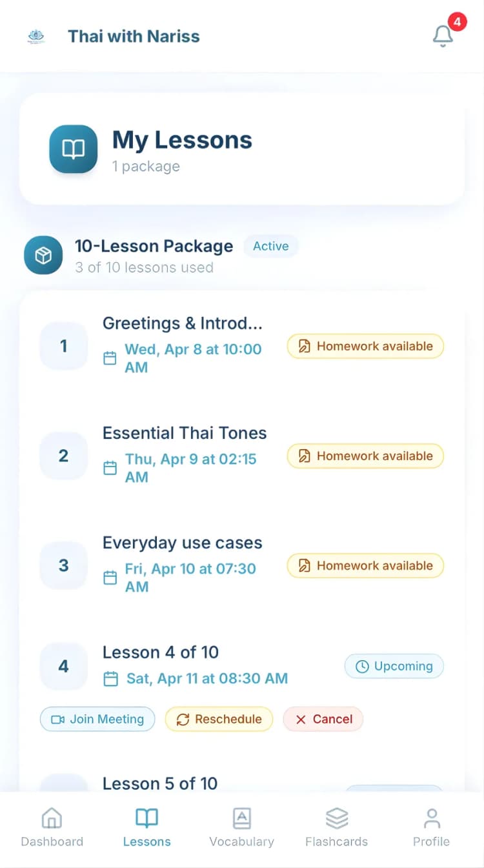Click the Thai with Nariss logo
The height and width of the screenshot is (868, 484).
[x=36, y=36]
